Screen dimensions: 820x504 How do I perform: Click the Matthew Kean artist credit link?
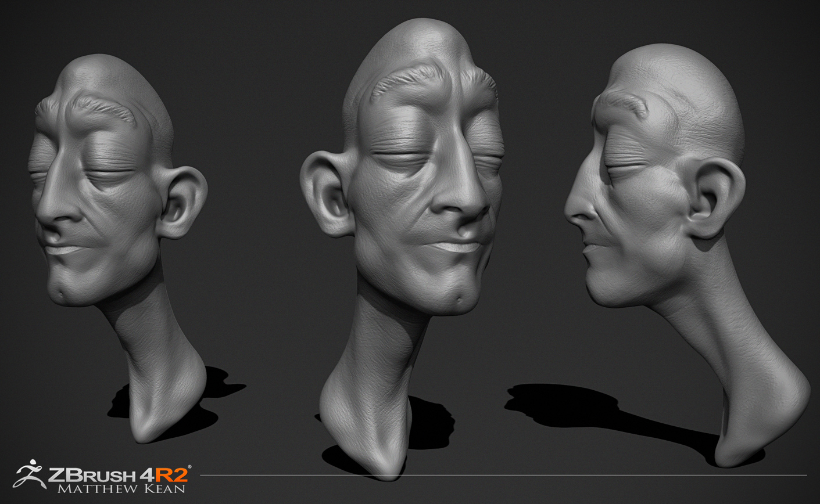click(121, 488)
